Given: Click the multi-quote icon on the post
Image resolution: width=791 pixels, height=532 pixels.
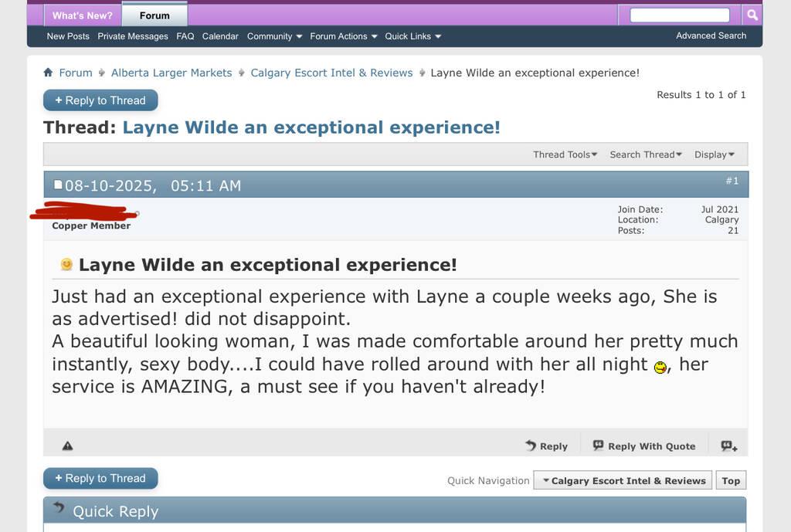Looking at the screenshot, I should pyautogui.click(x=728, y=446).
